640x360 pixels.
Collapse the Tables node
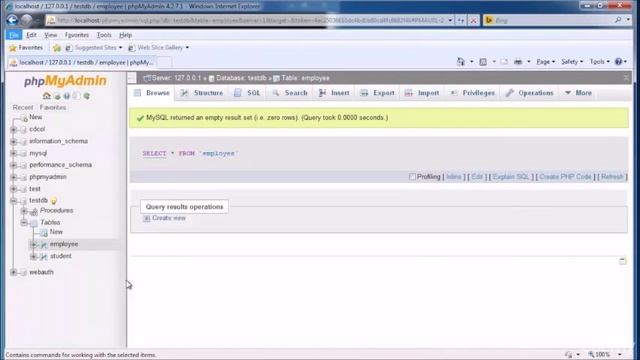(24, 222)
